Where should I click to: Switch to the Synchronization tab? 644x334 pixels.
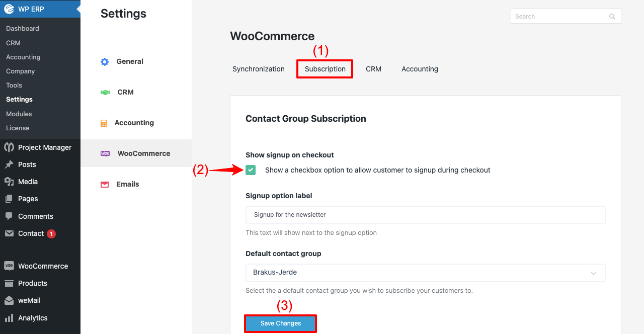(258, 68)
